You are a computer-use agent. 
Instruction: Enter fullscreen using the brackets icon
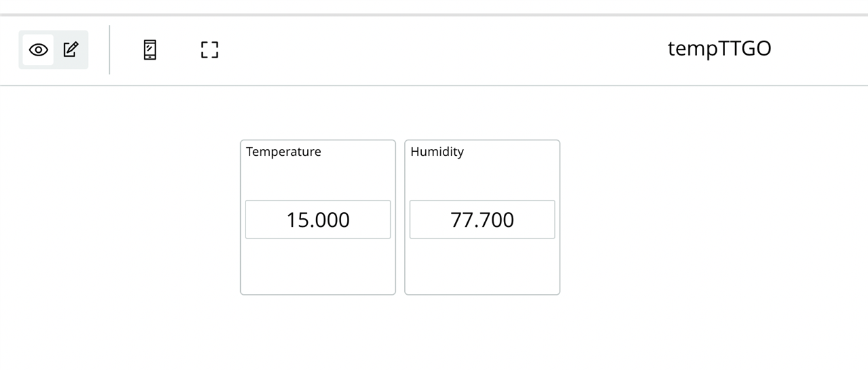pyautogui.click(x=210, y=49)
